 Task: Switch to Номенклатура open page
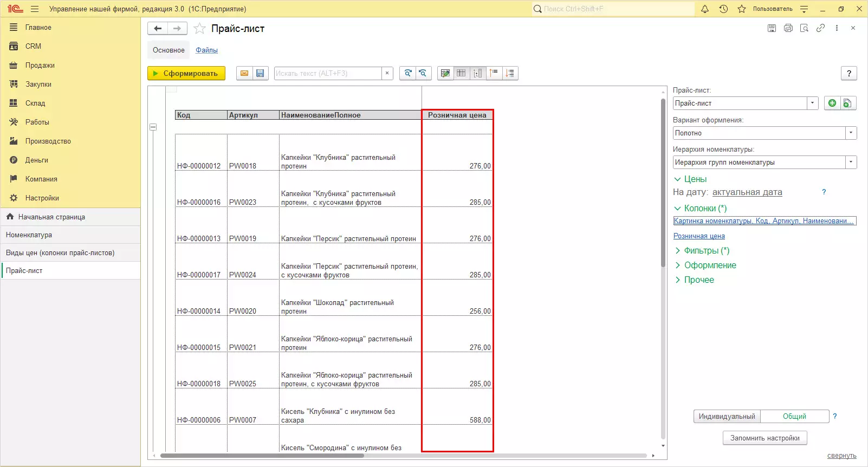(x=70, y=235)
